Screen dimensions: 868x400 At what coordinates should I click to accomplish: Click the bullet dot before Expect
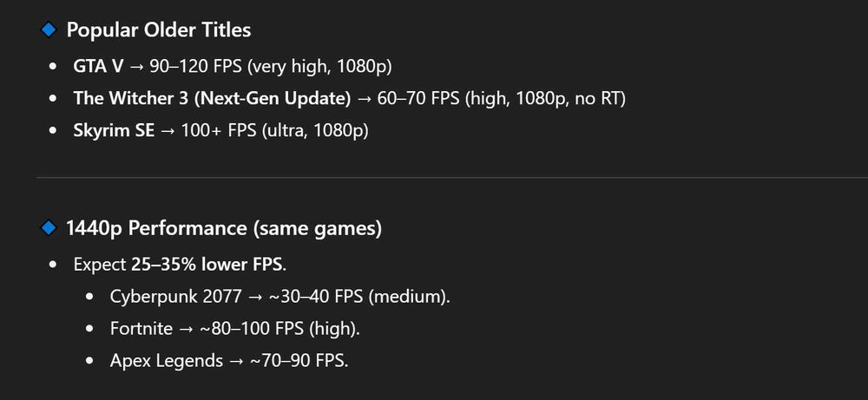(54, 264)
